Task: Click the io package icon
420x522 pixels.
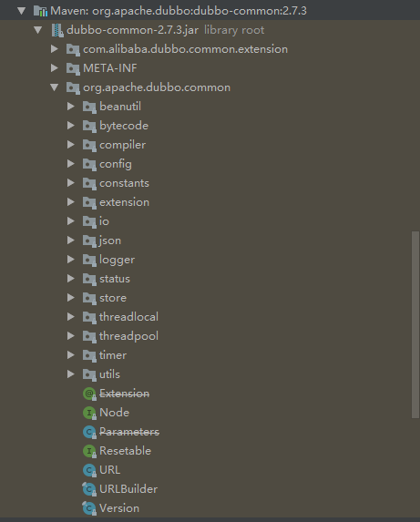Action: [89, 221]
